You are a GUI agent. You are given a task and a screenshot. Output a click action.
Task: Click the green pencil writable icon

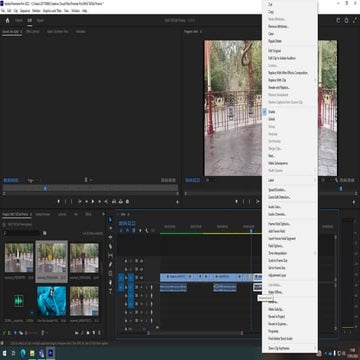pyautogui.click(x=4, y=333)
